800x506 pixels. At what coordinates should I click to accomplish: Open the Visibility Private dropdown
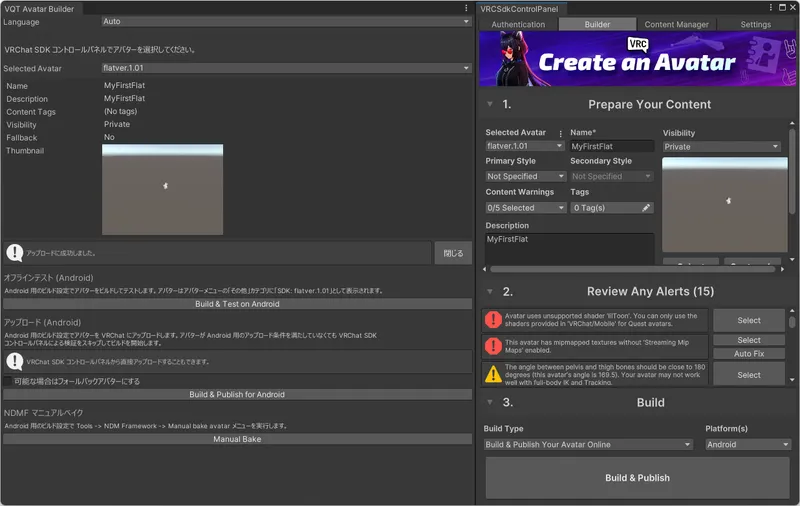tap(721, 146)
